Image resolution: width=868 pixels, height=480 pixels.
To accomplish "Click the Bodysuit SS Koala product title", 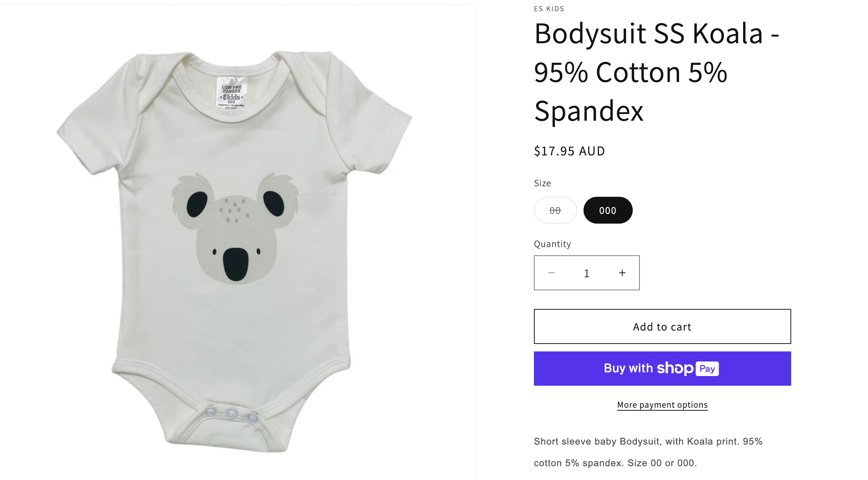I will pos(656,72).
